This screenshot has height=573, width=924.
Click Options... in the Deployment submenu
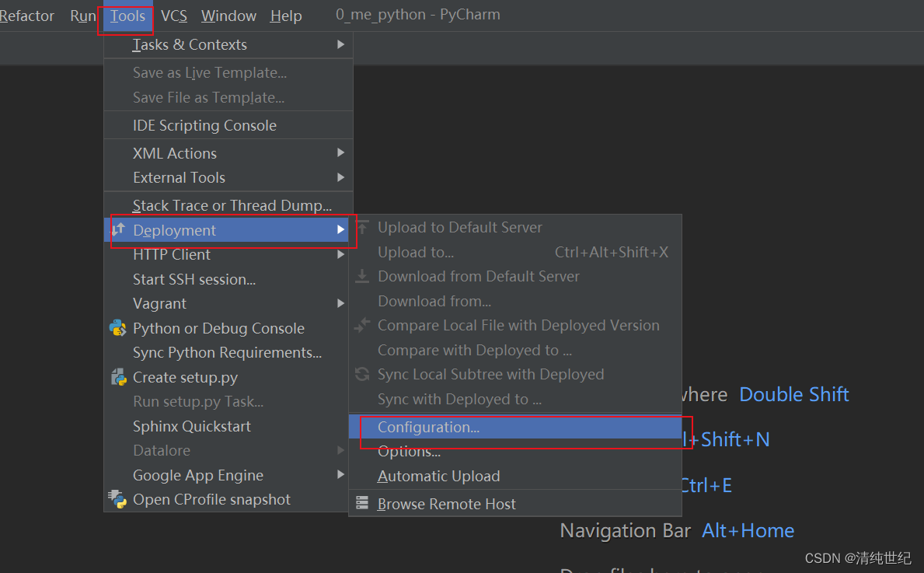pyautogui.click(x=409, y=452)
